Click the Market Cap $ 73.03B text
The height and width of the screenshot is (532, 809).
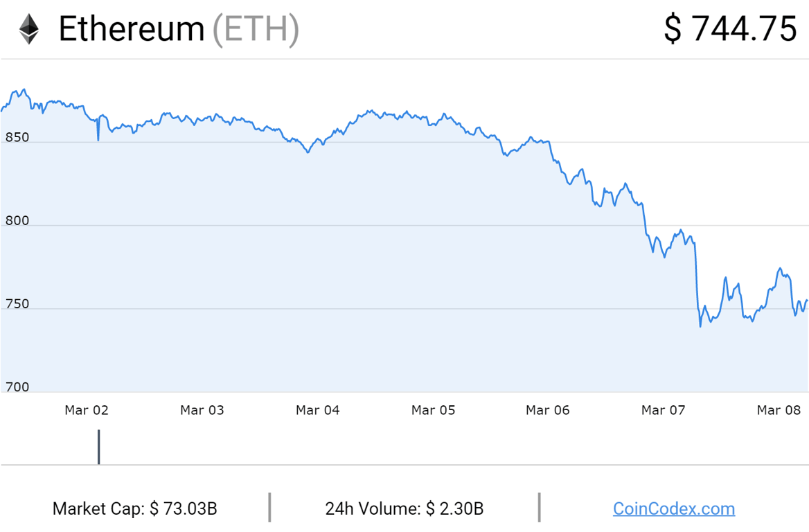[x=135, y=509]
